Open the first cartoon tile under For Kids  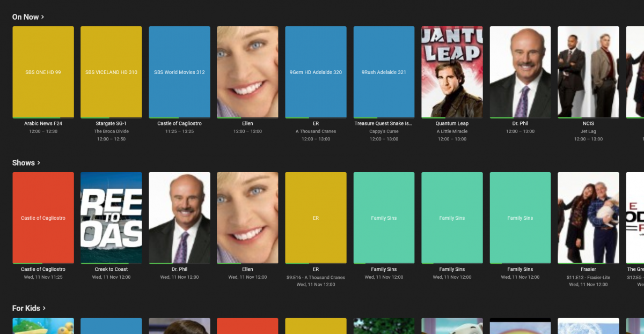pyautogui.click(x=43, y=326)
